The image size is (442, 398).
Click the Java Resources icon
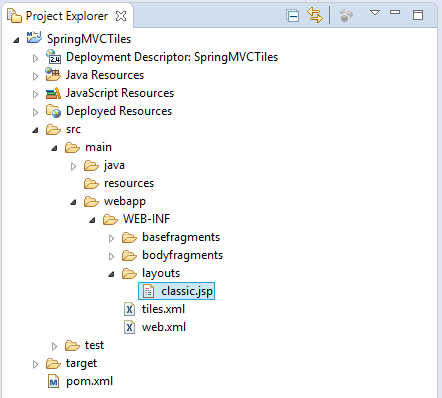[53, 75]
